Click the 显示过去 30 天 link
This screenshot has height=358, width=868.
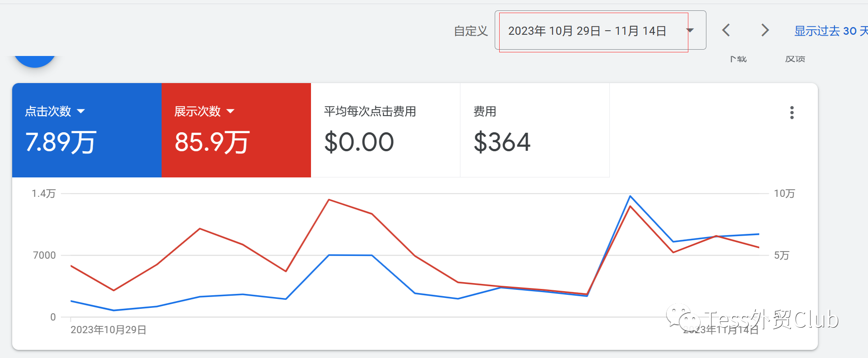[831, 31]
